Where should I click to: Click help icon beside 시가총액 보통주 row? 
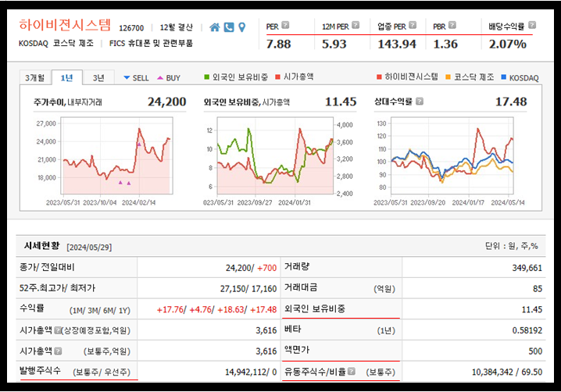58,351
